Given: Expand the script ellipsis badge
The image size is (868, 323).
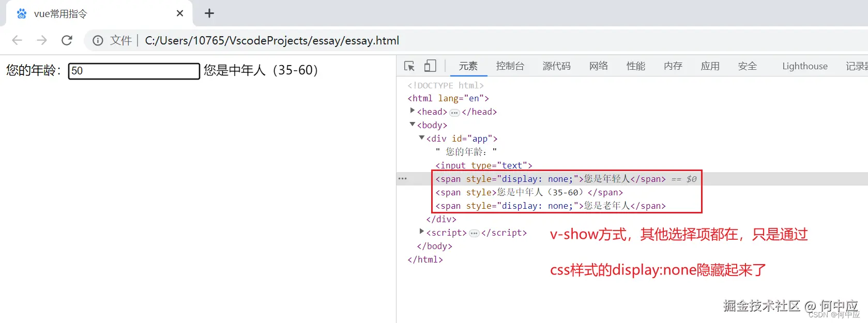Looking at the screenshot, I should pyautogui.click(x=474, y=233).
